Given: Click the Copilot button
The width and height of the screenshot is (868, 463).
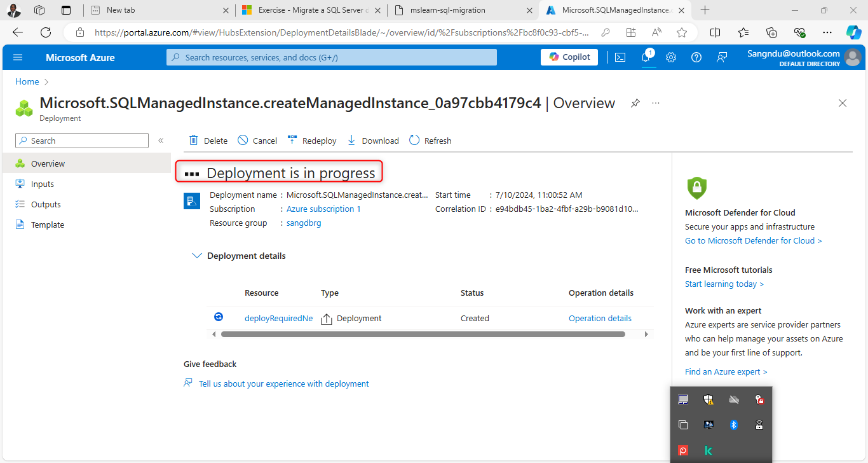Looking at the screenshot, I should click(569, 57).
